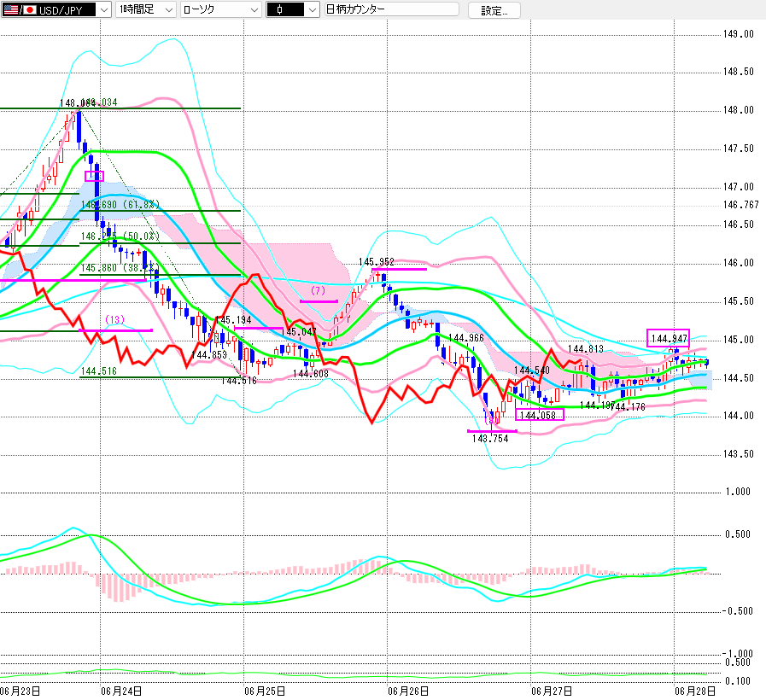The width and height of the screenshot is (766, 700).
Task: Select the 147.50 price axis label
Action: [x=739, y=149]
